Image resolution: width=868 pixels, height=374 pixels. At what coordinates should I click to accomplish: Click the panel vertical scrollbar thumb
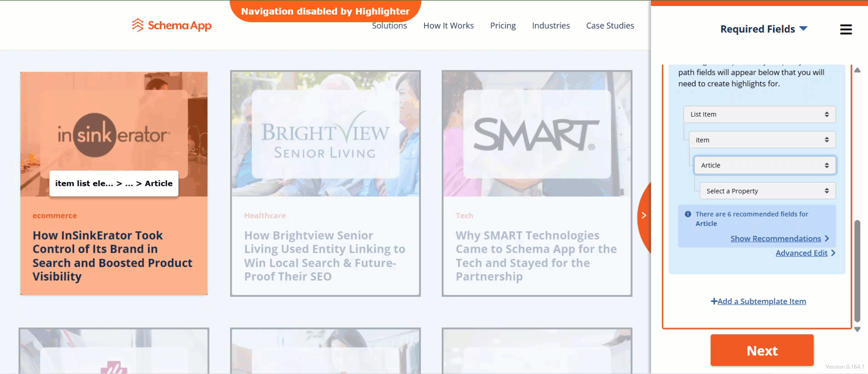tap(857, 271)
